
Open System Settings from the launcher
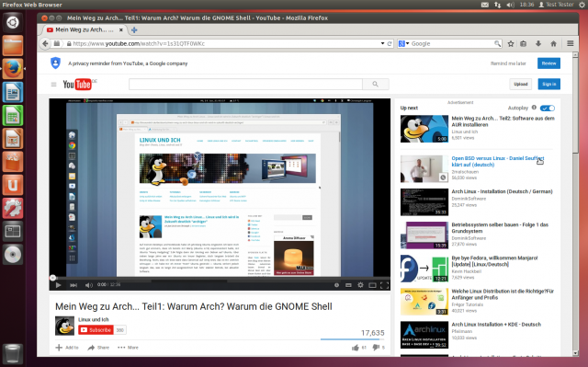click(13, 208)
